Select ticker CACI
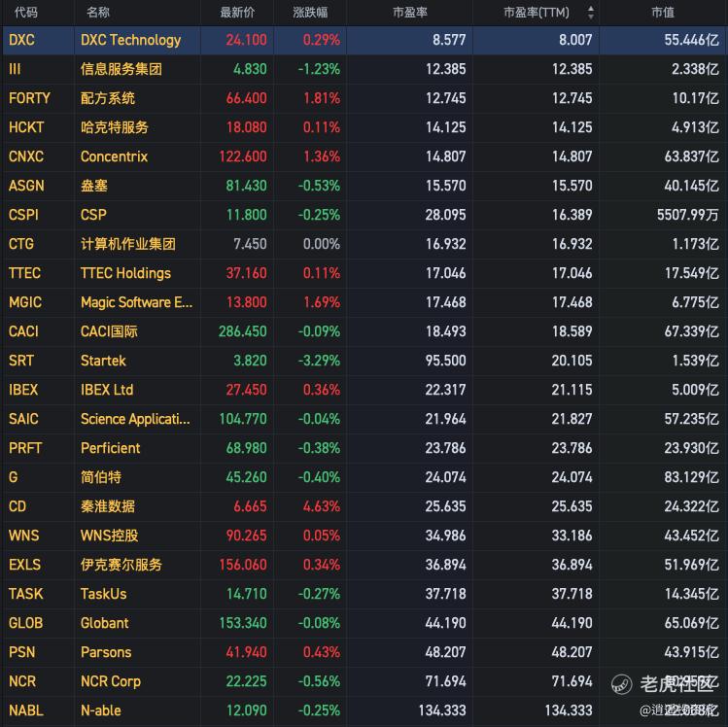Viewport: 728px width, 727px height. [23, 331]
